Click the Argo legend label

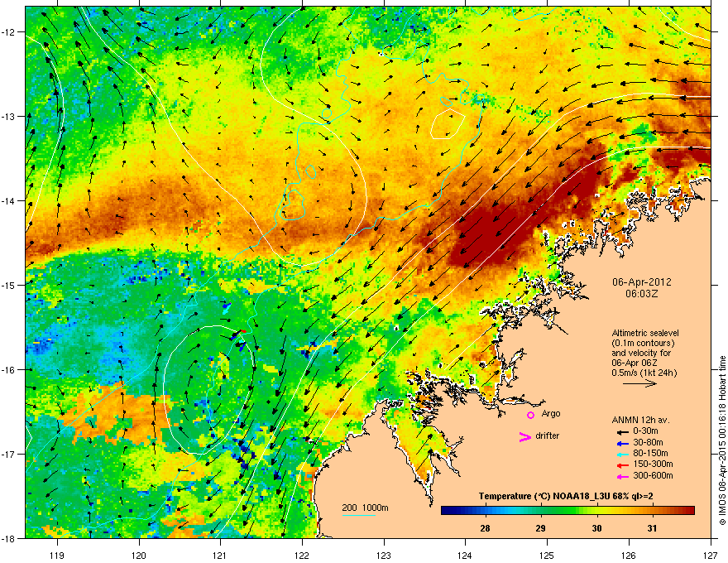(551, 414)
